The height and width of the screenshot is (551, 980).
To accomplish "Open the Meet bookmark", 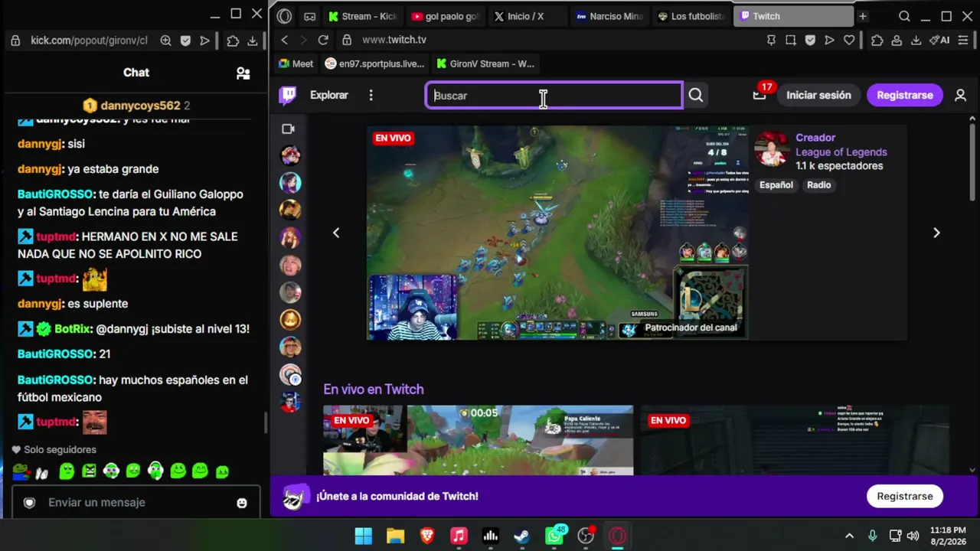I will [x=296, y=64].
